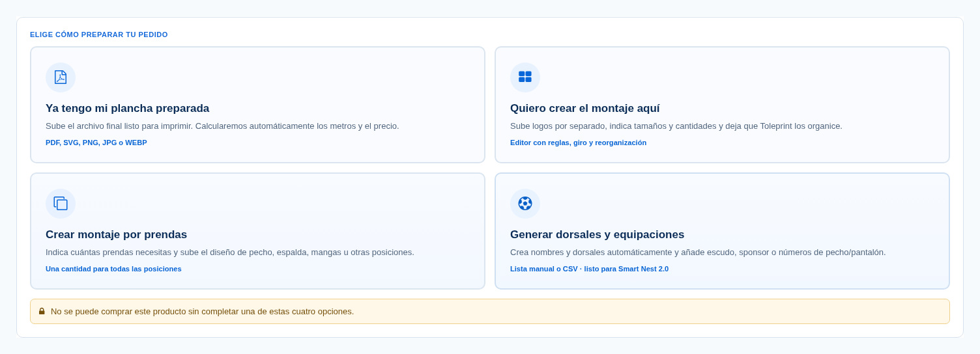Pick "Crear montaje por prendas" heading
Image resolution: width=980 pixels, height=354 pixels.
[x=116, y=235]
